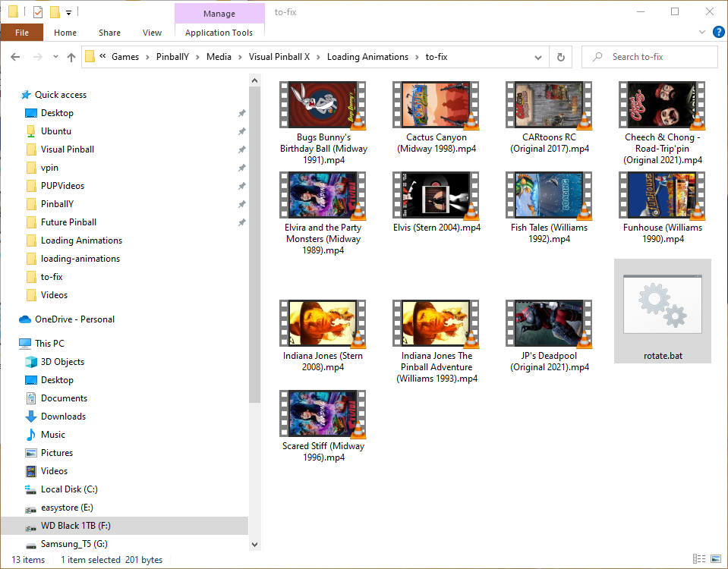Open Desktop under Quick access
728x569 pixels.
[x=57, y=113]
